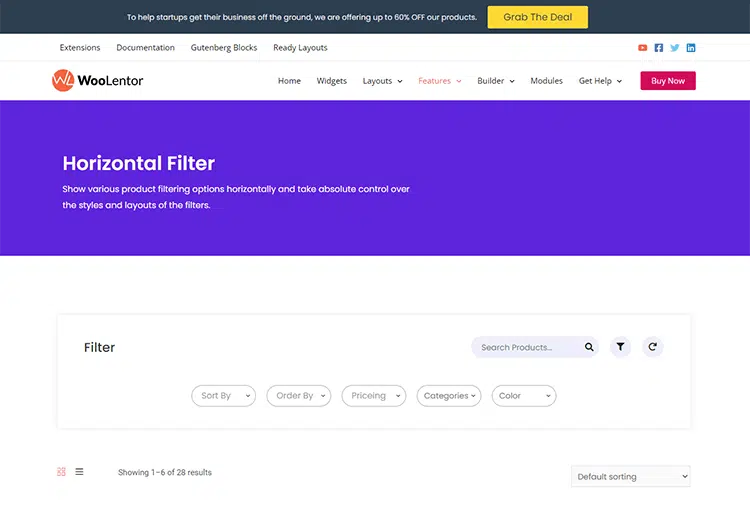Open the LinkedIn social icon
Screen dimensions: 750x509
[x=691, y=48]
